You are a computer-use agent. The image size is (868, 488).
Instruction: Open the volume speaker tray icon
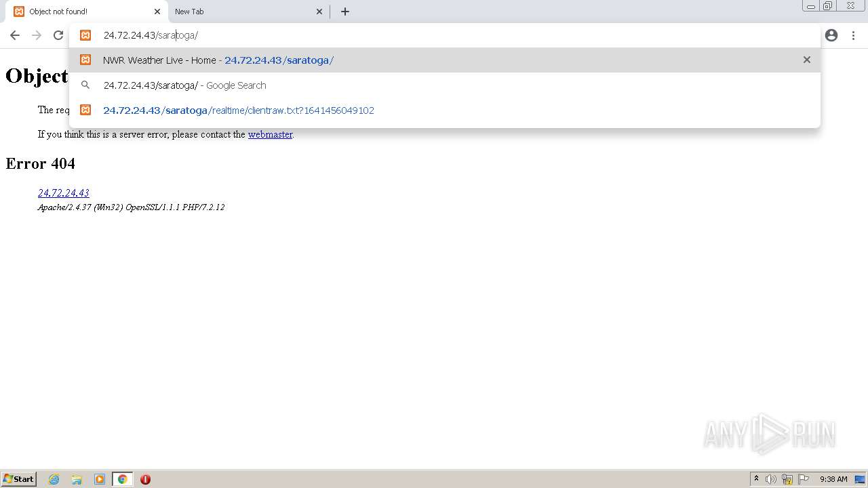click(770, 479)
